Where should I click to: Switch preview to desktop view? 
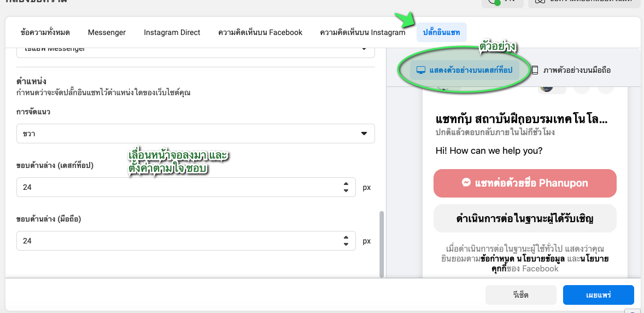click(465, 70)
